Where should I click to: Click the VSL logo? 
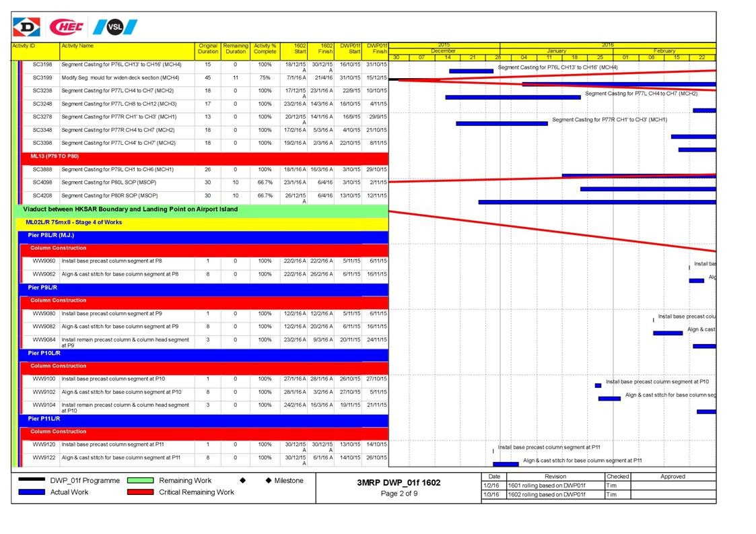click(114, 27)
